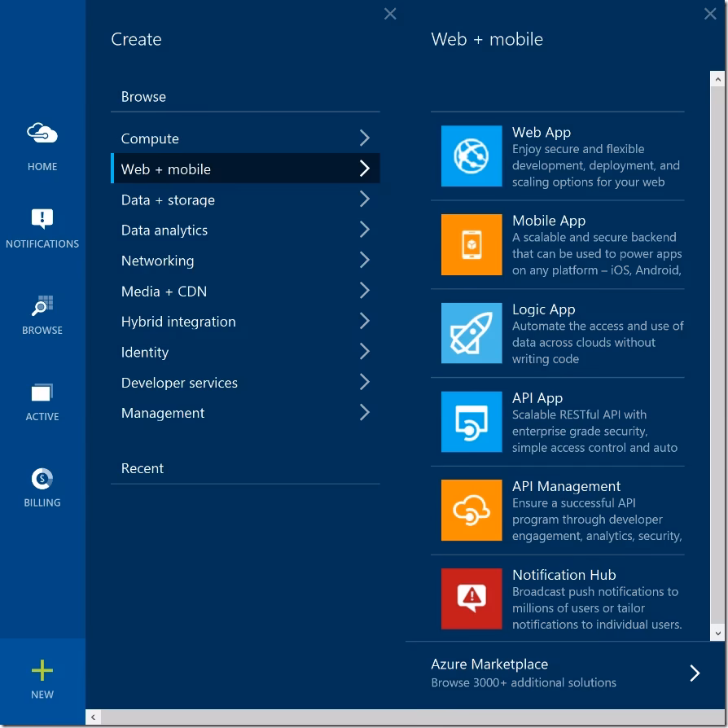This screenshot has height=728, width=728.
Task: Expand the Networking chevron
Action: (365, 260)
